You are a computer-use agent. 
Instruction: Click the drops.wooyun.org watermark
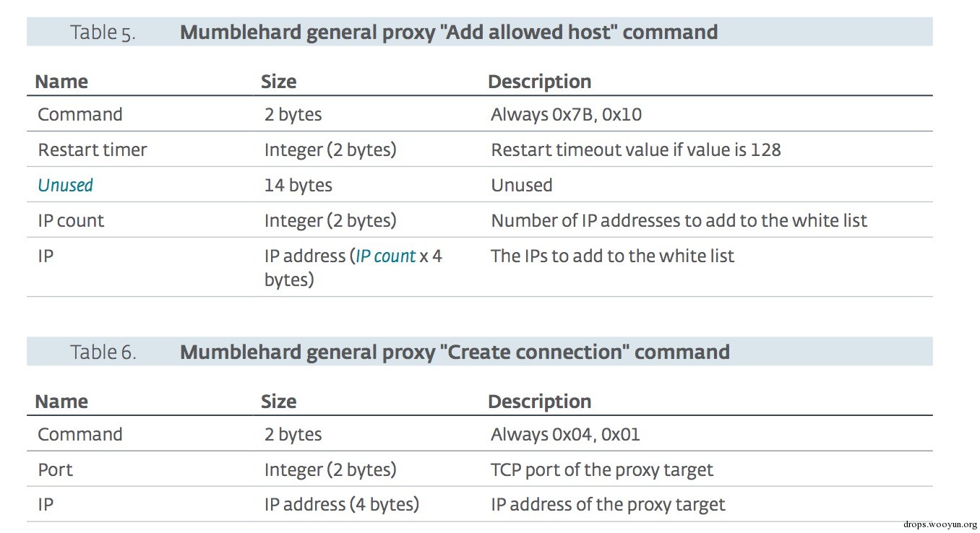tap(940, 525)
